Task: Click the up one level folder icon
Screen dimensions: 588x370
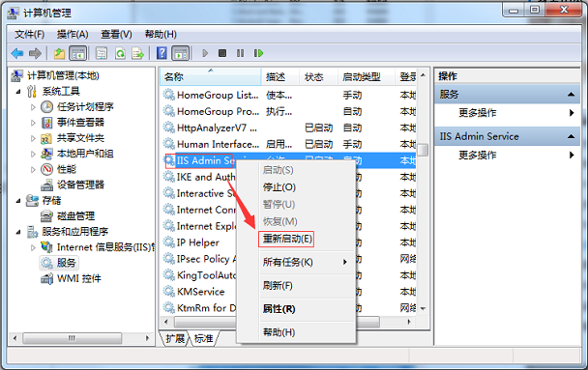Action: pyautogui.click(x=59, y=53)
